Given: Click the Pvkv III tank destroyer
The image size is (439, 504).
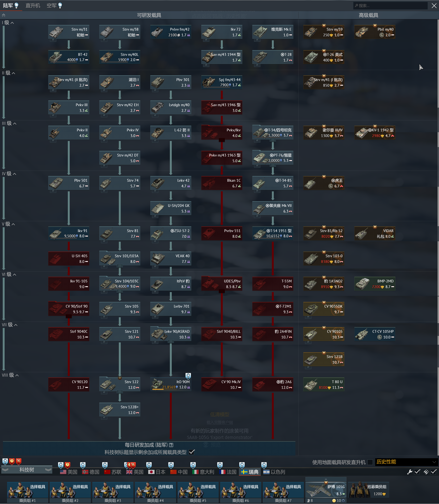Looking at the screenshot, I should 69,108.
